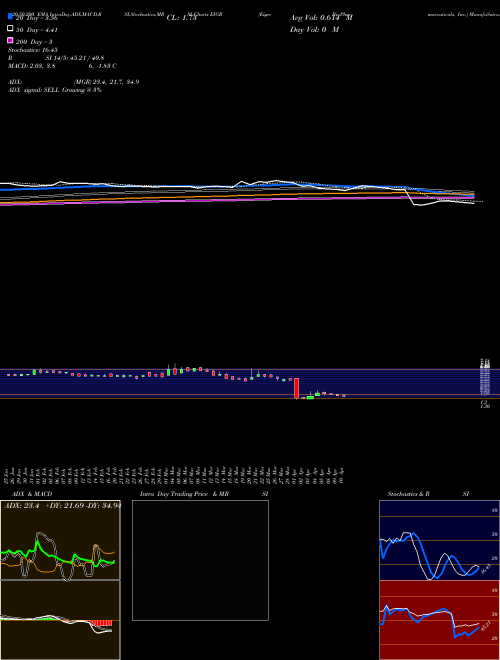Click the 'Day Vol: 0 M' text
Screen dimensions: 500x660
pyautogui.click(x=314, y=29)
